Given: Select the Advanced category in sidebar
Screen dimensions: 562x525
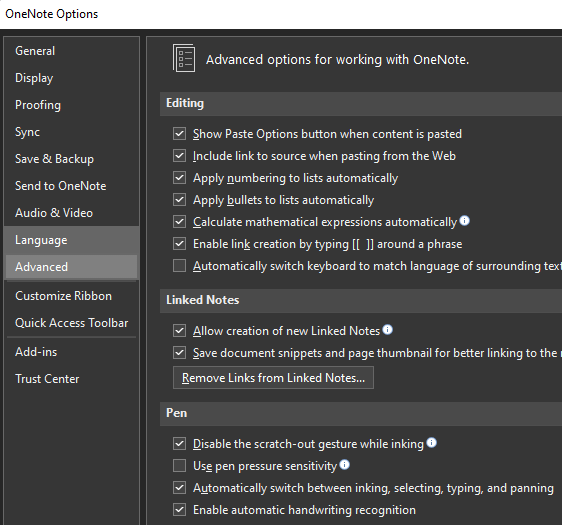Looking at the screenshot, I should click(71, 267).
